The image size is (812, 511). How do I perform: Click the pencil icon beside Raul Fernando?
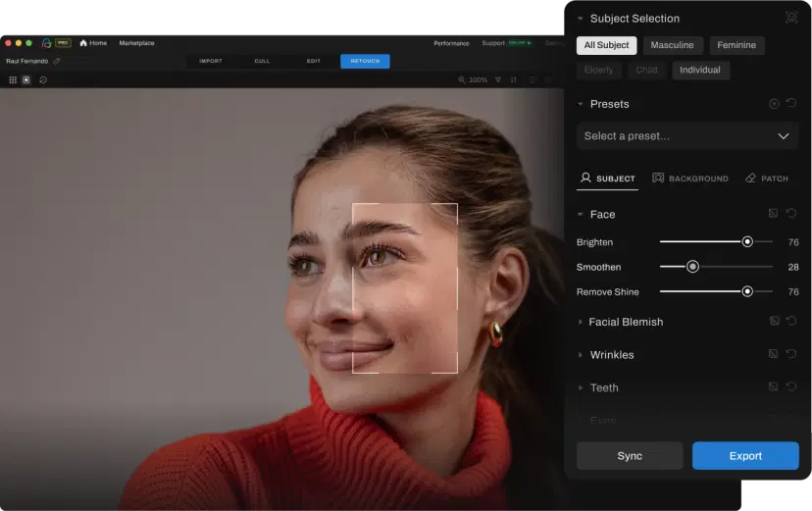[x=57, y=61]
